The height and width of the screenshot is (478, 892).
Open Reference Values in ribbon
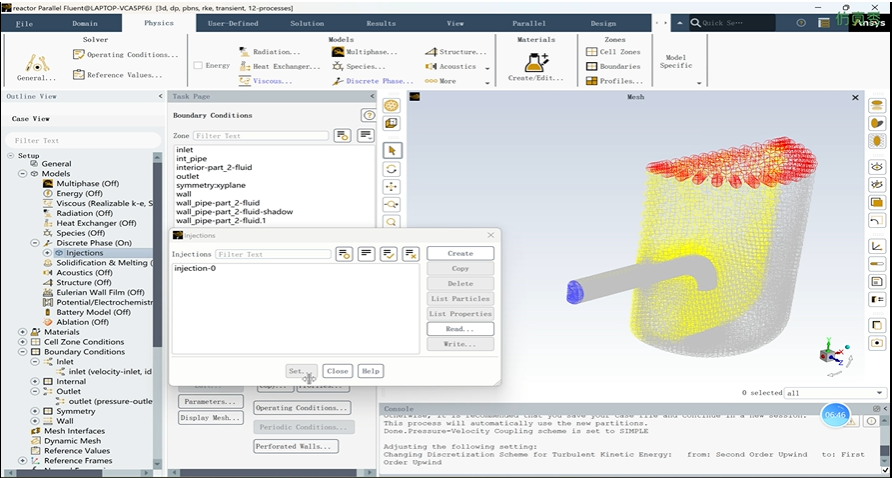(x=118, y=75)
